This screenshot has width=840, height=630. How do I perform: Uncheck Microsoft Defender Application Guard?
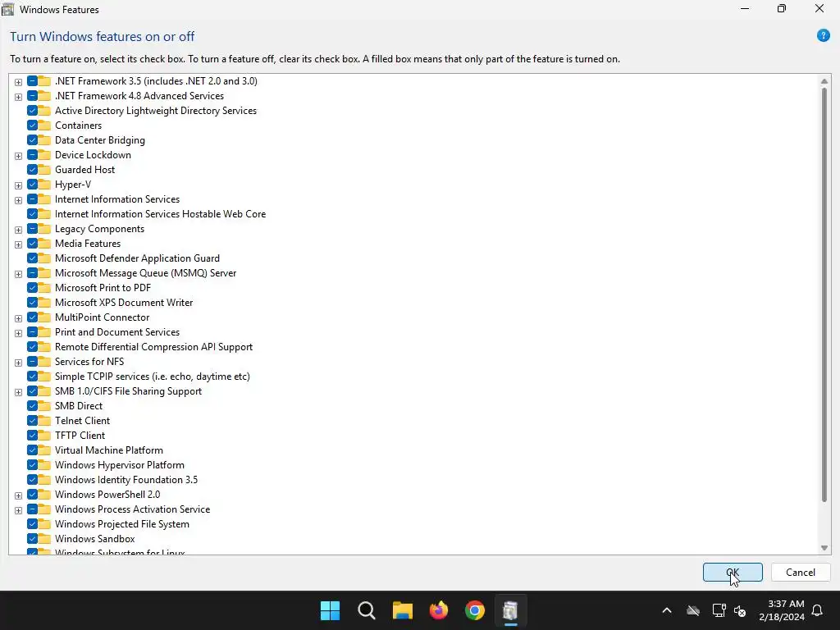[32, 258]
